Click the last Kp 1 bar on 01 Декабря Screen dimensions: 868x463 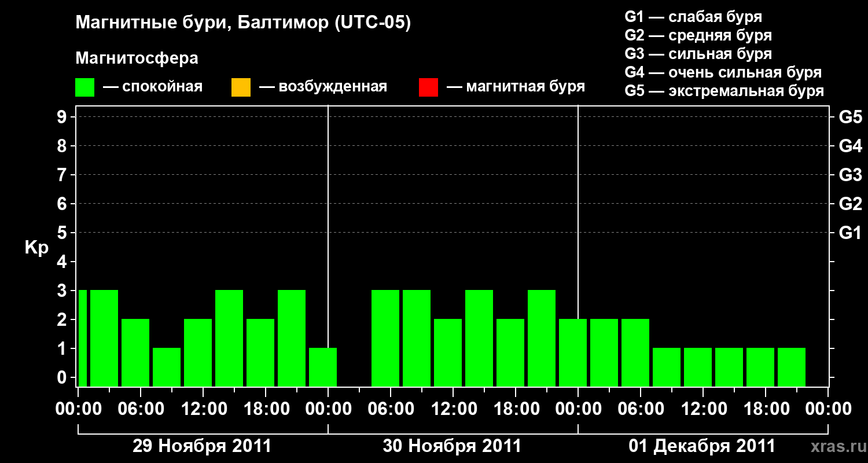792,367
